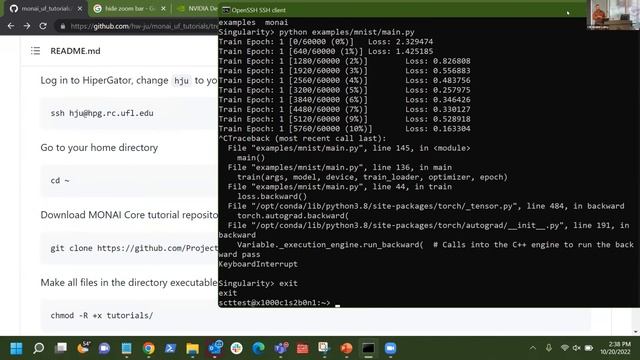Open the README outline list icon
This screenshot has height=360, width=640.
coord(35,51)
